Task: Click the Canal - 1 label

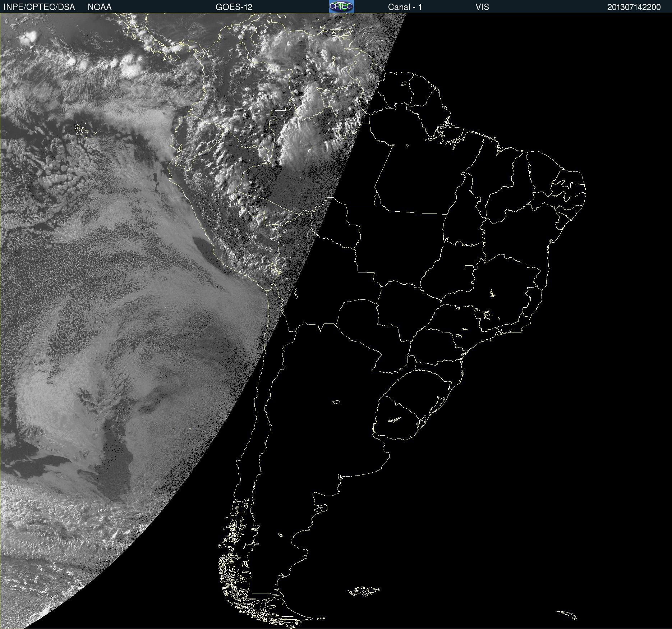Action: [405, 7]
